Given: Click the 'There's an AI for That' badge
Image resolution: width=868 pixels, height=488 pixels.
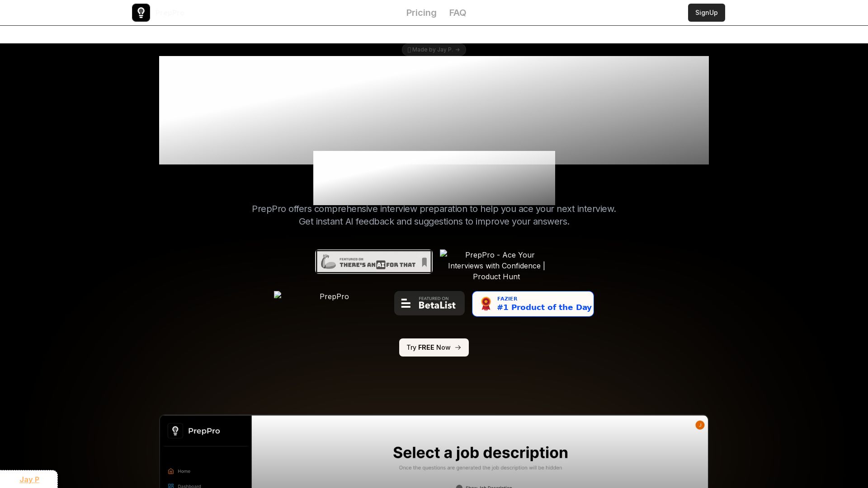Looking at the screenshot, I should click(x=374, y=262).
